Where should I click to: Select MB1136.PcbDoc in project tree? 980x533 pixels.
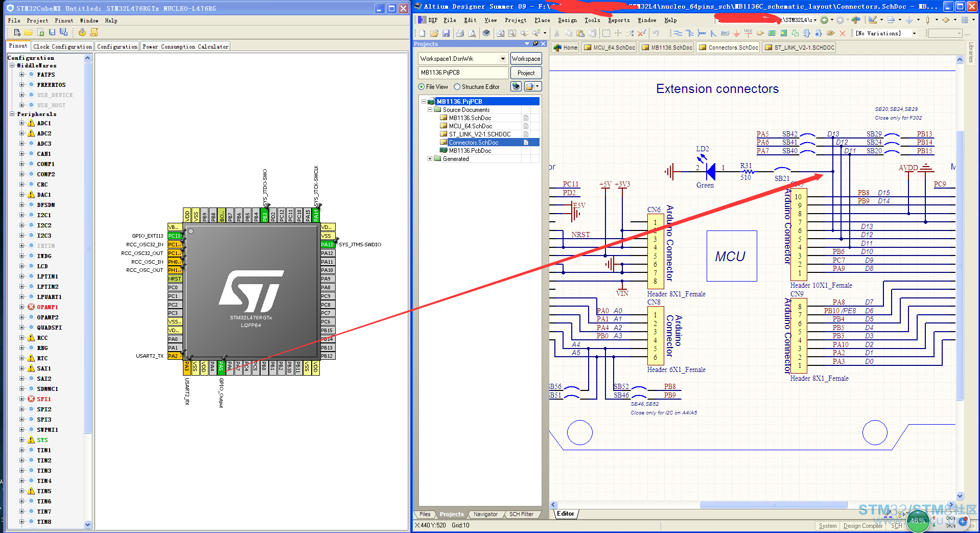pyautogui.click(x=470, y=151)
